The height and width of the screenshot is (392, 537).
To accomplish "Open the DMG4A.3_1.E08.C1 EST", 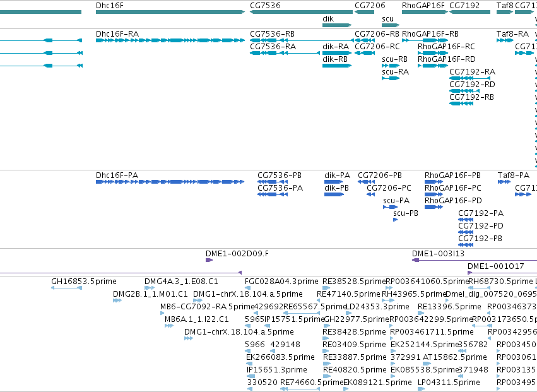I will (x=150, y=288).
